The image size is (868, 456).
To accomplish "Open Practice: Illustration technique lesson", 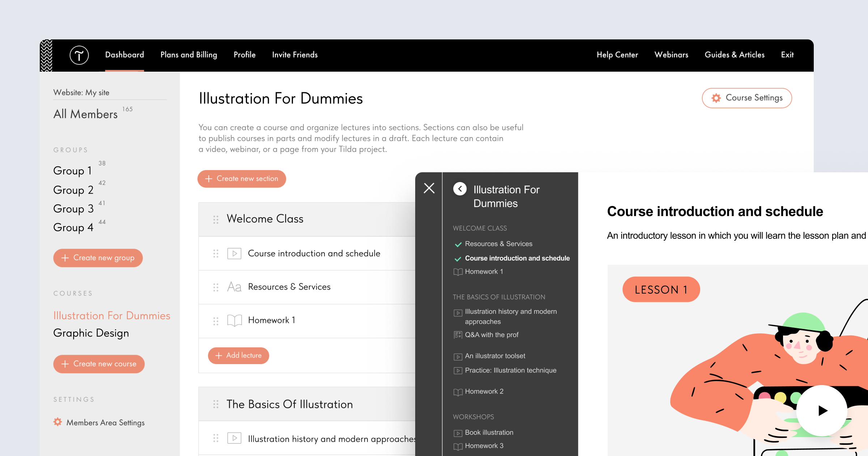I will coord(511,370).
